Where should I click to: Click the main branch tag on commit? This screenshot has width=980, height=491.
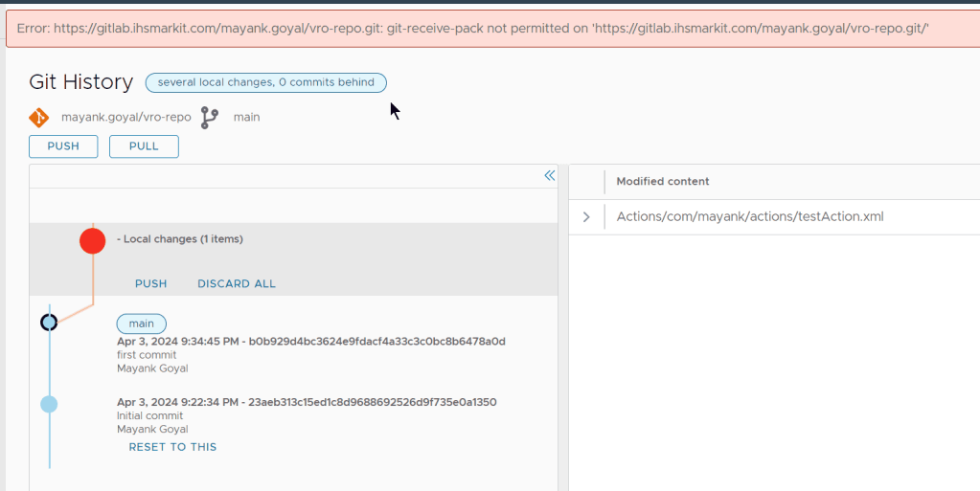(141, 324)
